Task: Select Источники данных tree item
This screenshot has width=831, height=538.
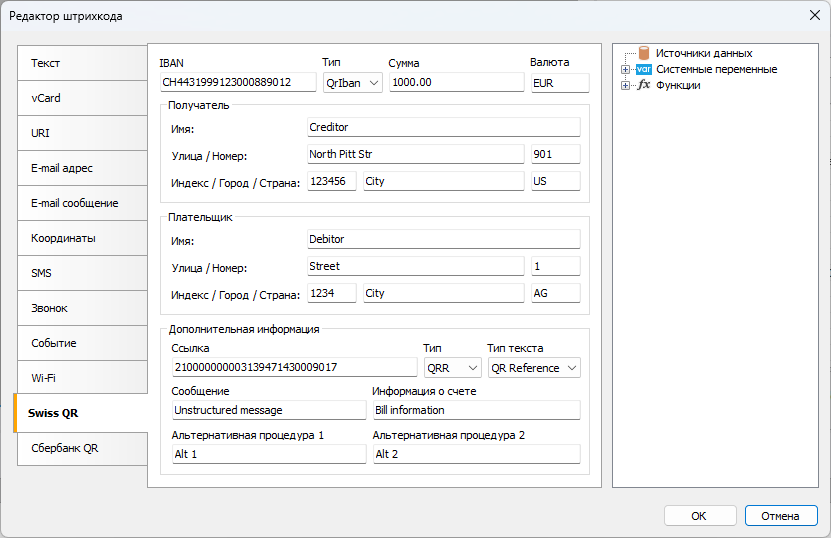Action: pyautogui.click(x=704, y=53)
